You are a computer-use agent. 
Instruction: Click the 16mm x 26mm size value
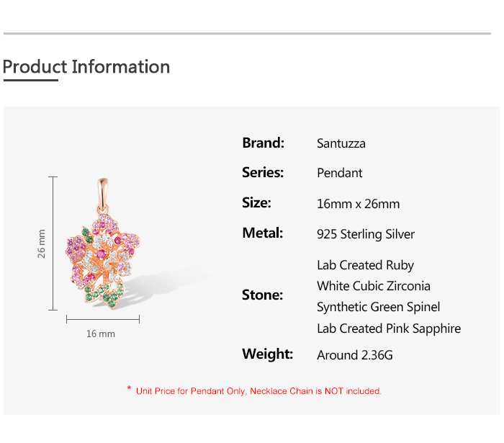click(x=359, y=204)
